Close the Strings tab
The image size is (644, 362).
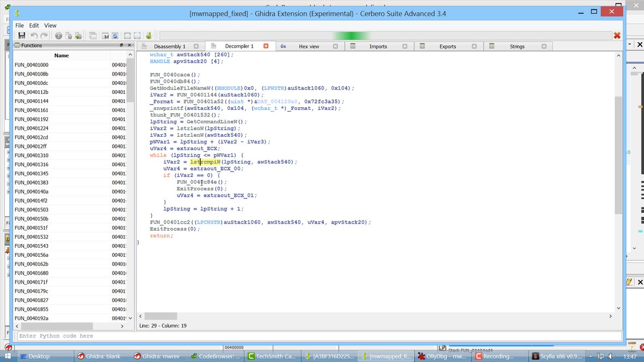click(544, 46)
